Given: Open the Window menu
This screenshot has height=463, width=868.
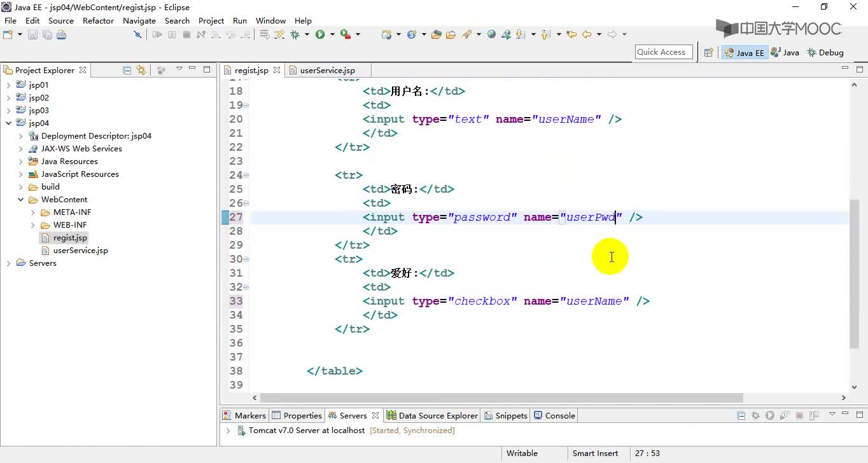Looking at the screenshot, I should (x=270, y=20).
